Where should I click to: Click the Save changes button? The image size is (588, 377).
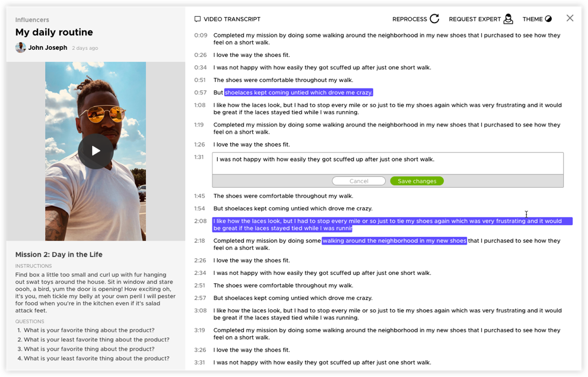coord(417,181)
